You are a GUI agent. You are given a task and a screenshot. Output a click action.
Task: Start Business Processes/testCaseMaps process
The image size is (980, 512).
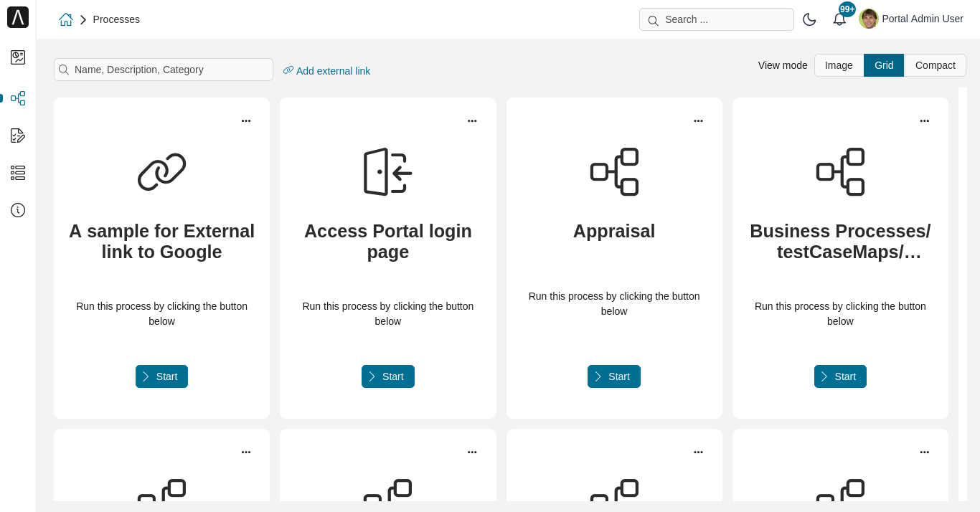coord(840,376)
